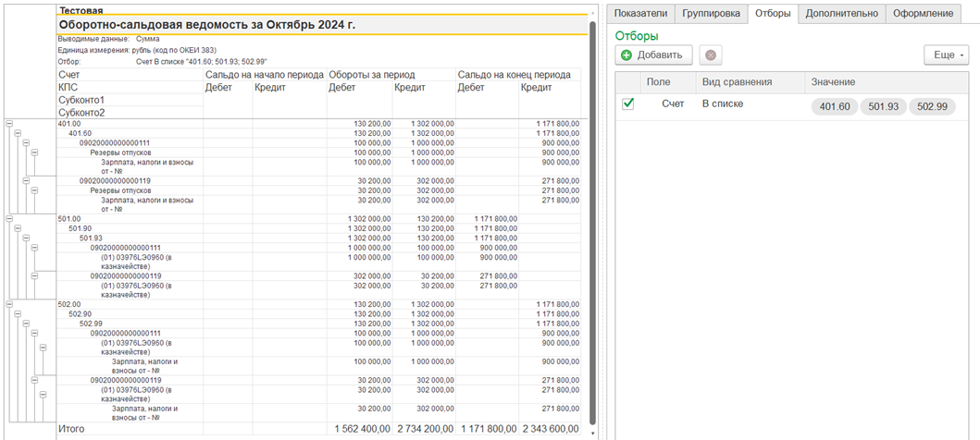The image size is (980, 440).
Task: Click the 'Тестовая' organization name cell
Action: click(81, 10)
